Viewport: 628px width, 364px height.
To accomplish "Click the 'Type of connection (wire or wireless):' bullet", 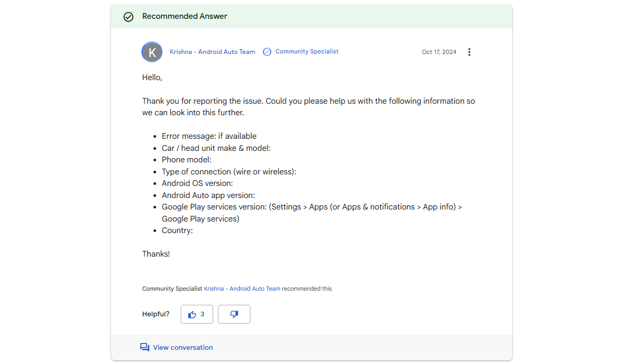I will click(x=229, y=172).
